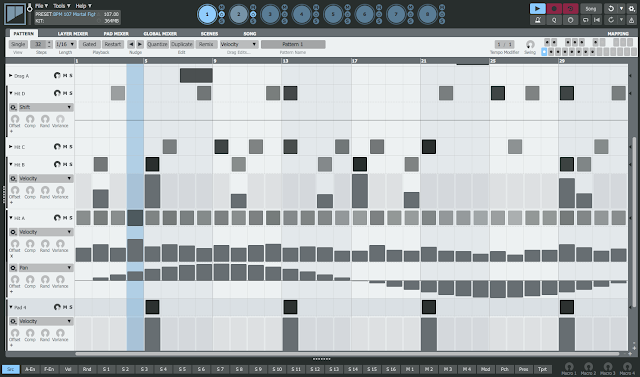Toggle the metronome icon

(x=538, y=20)
